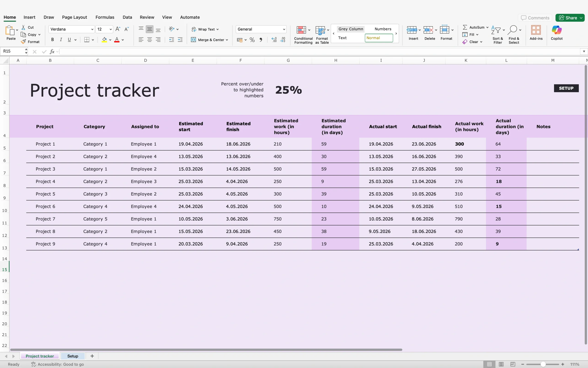Click the Format cells icon

pos(445,30)
